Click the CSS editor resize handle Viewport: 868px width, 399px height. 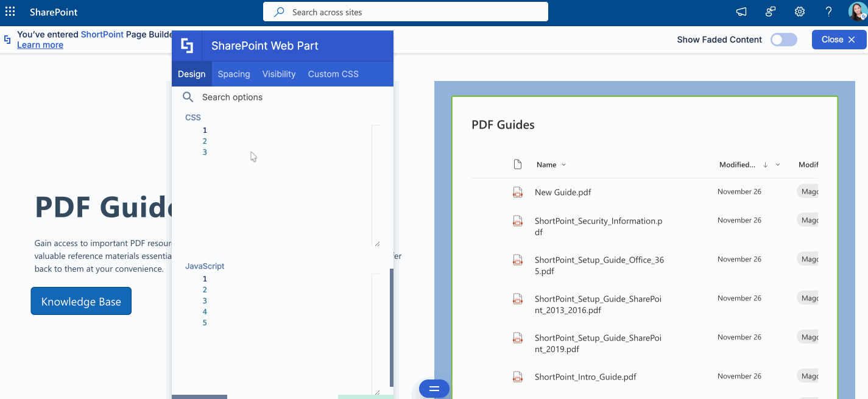point(377,244)
